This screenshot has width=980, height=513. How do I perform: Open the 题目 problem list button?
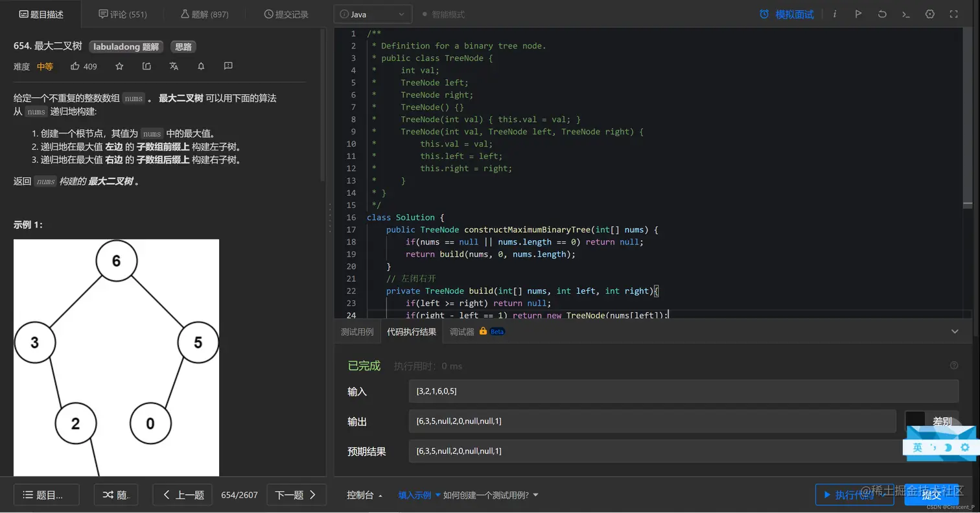(x=47, y=495)
